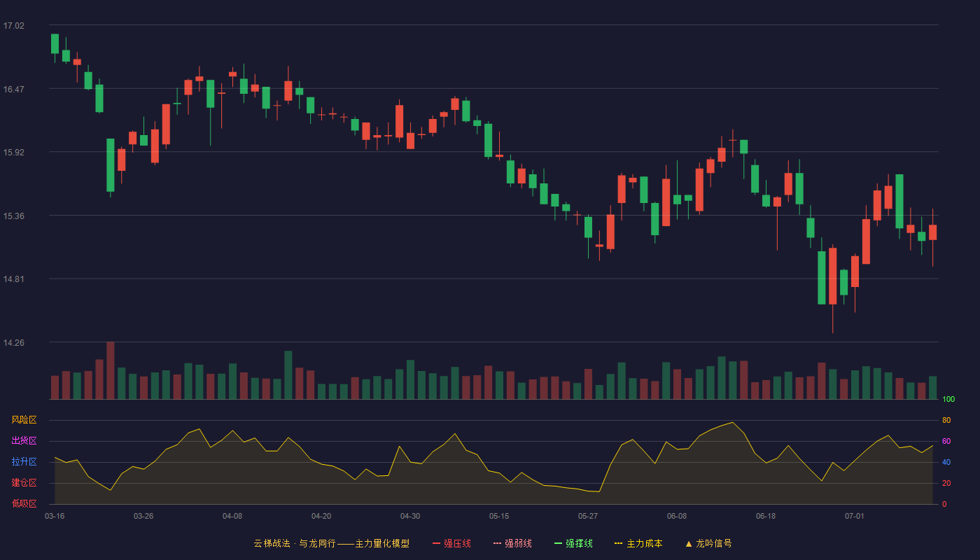This screenshot has height=560, width=980.
Task: Click the 建仓区 zone label
Action: 24,483
